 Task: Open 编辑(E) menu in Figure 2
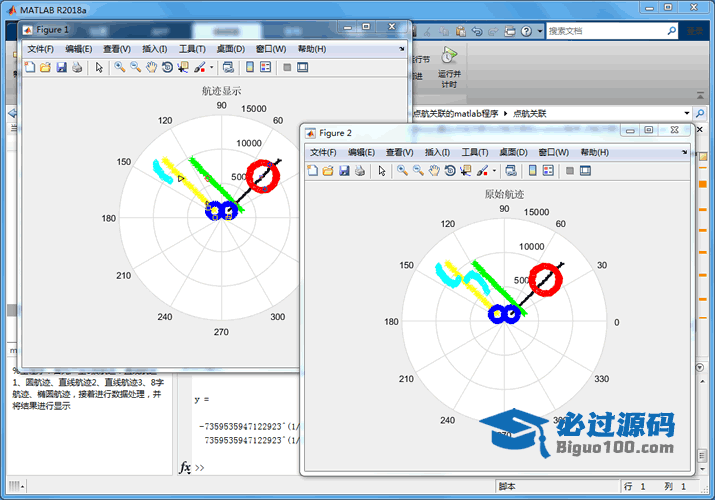[361, 152]
